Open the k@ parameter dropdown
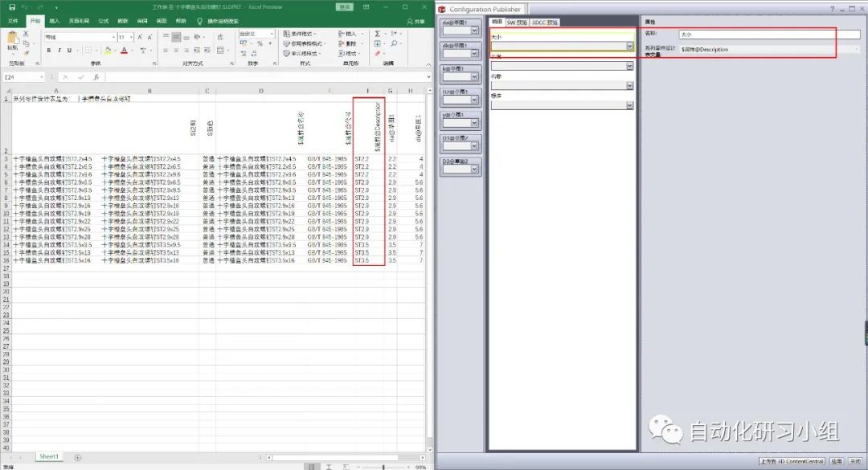 click(474, 77)
